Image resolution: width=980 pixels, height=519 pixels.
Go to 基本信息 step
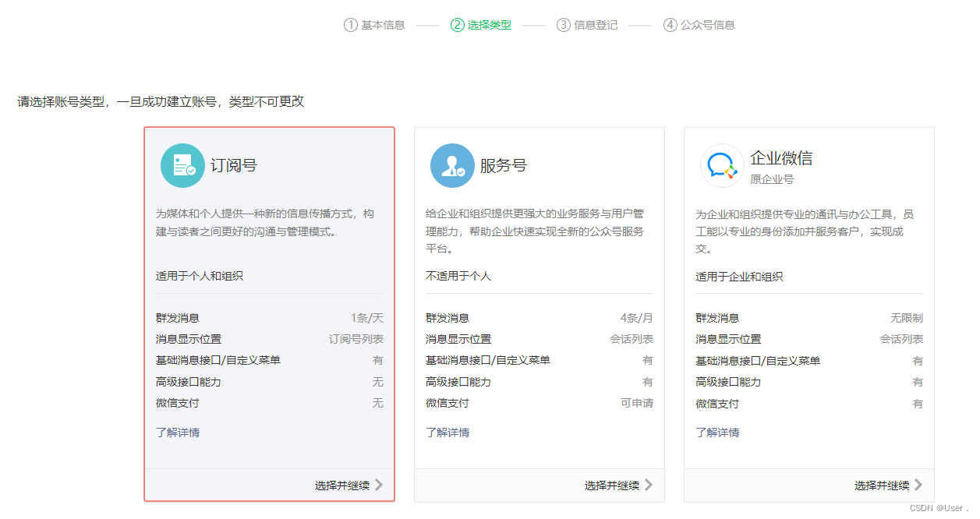[383, 25]
